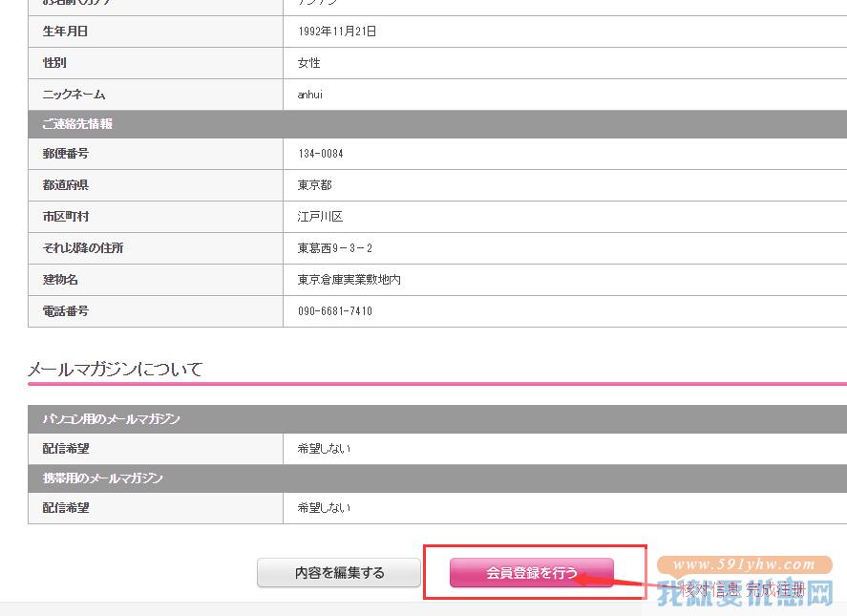Click the gender value 女性
Viewport: 847px width, 616px height.
point(309,63)
